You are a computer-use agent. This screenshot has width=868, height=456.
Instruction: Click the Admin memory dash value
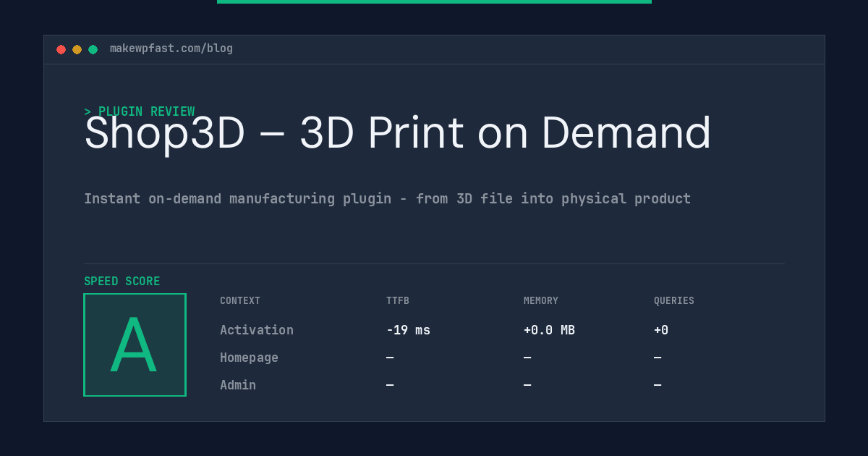pyautogui.click(x=527, y=385)
